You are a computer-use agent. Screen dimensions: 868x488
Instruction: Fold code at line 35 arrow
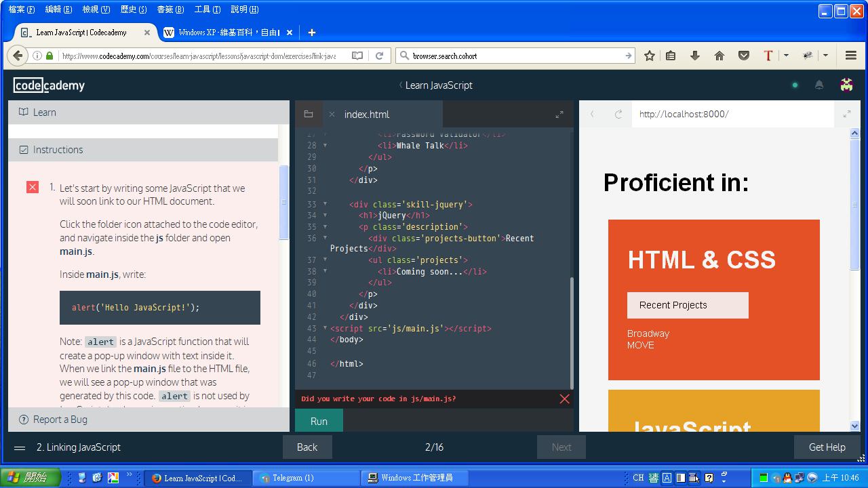point(325,226)
